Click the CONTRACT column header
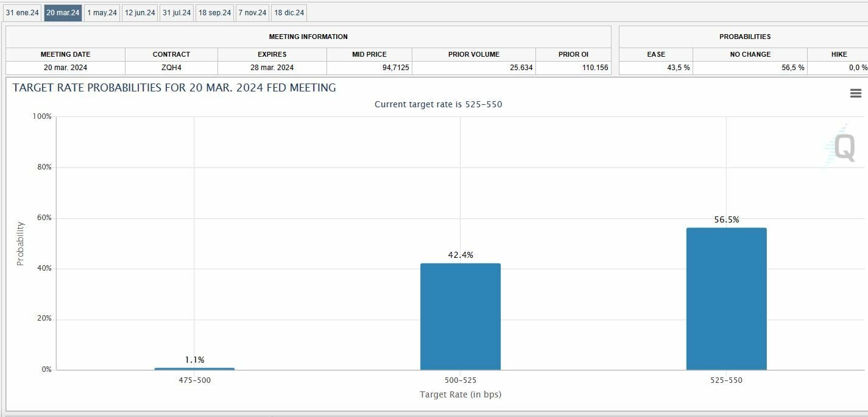Viewport: 868px width, 417px height. tap(171, 54)
